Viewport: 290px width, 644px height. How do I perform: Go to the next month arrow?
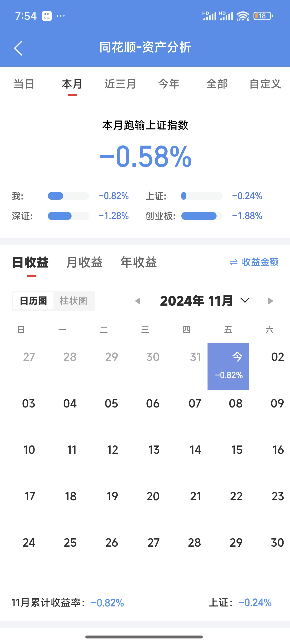[271, 301]
